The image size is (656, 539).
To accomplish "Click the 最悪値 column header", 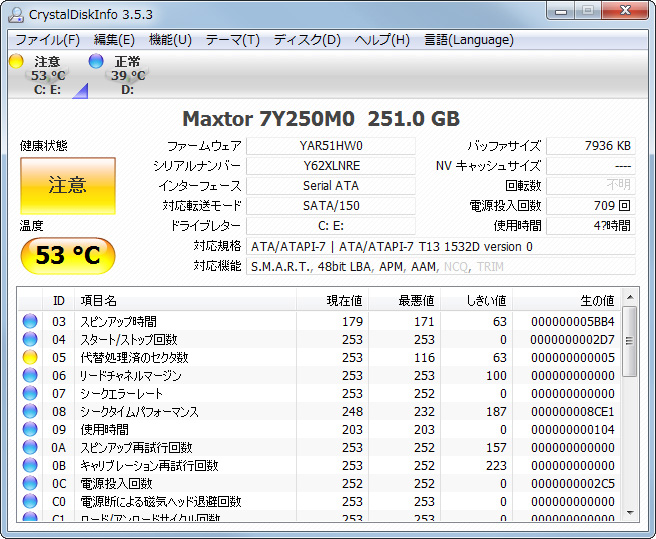I will [405, 300].
